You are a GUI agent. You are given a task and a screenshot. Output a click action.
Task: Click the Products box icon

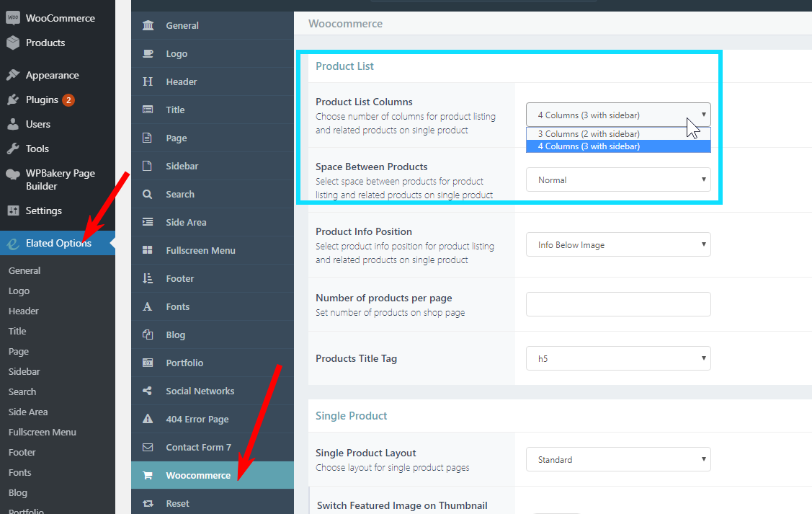(13, 43)
